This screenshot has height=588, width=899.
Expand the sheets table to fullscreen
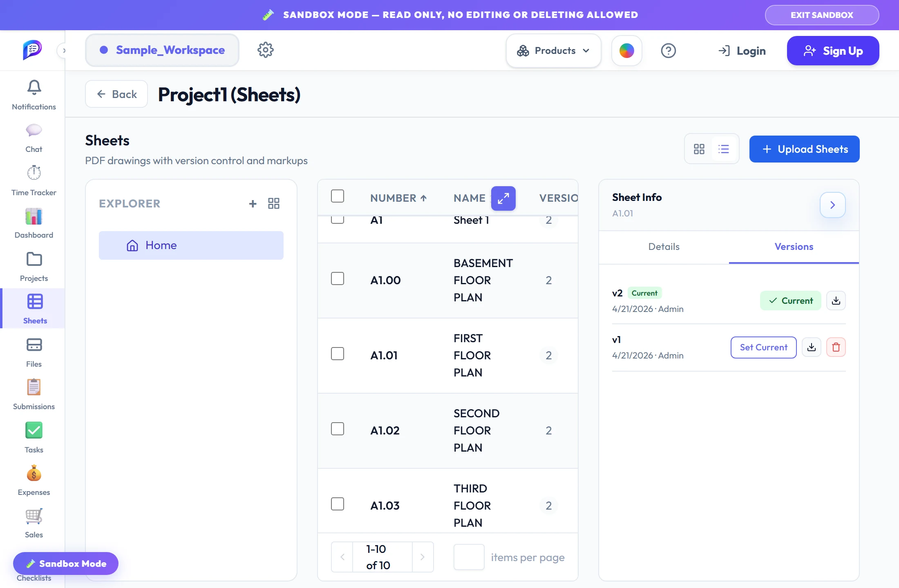click(x=503, y=198)
